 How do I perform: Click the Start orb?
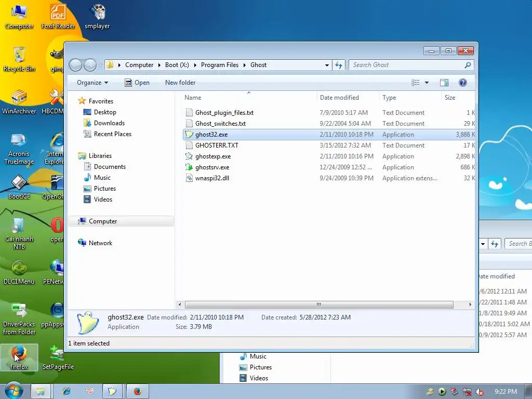[x=14, y=391]
